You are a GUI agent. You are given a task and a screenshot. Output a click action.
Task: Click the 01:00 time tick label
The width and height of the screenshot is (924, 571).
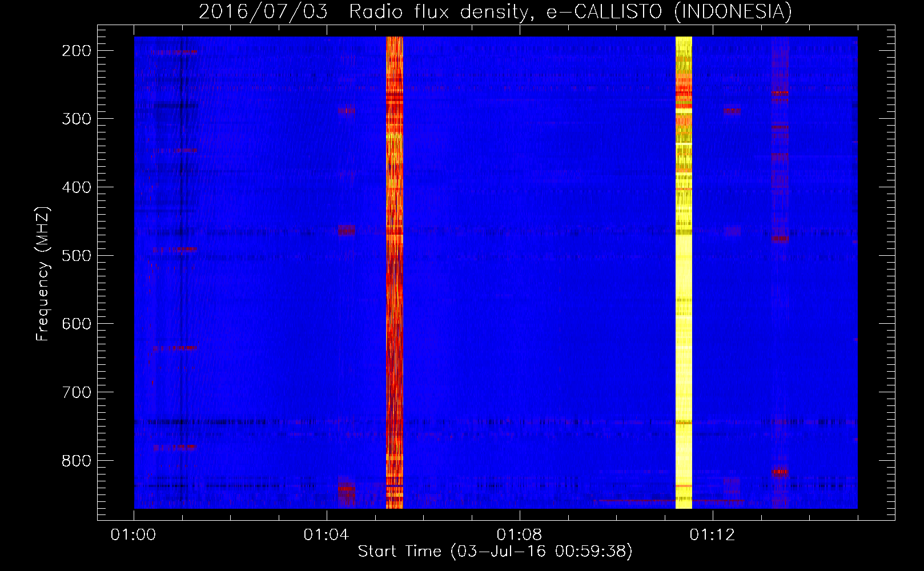[x=134, y=534]
